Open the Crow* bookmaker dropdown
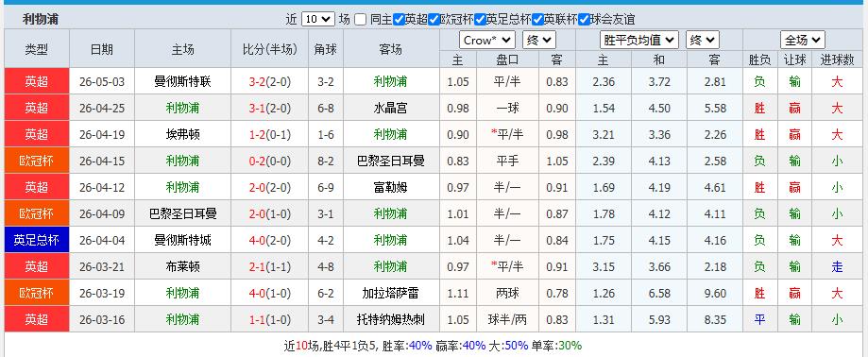 (x=487, y=40)
